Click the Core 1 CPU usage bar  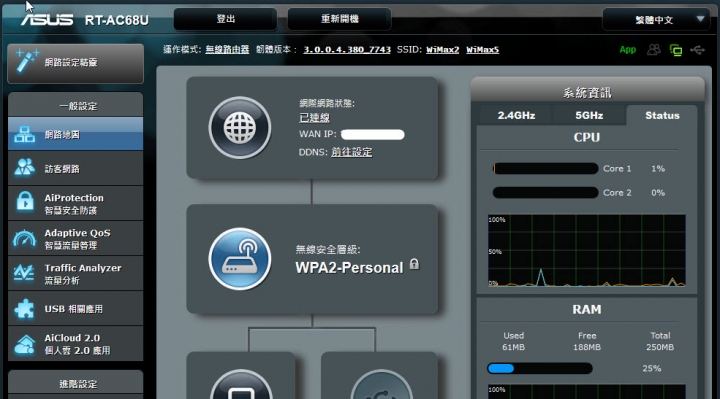545,169
